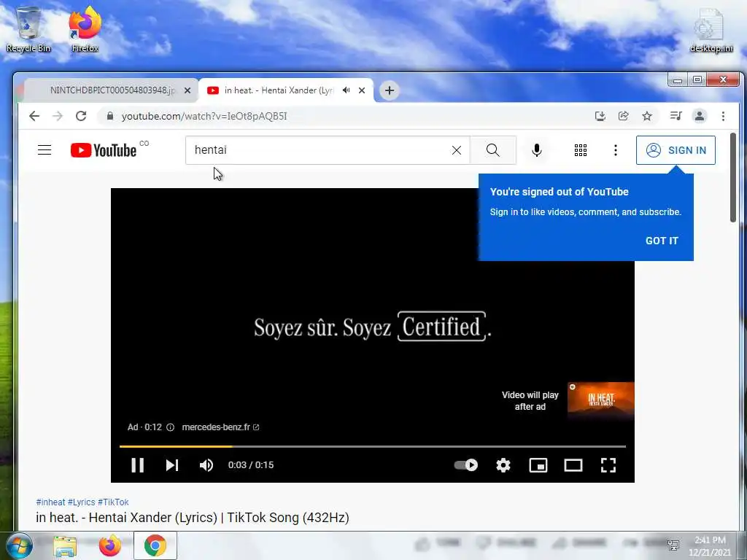Seek on the yellow ad progress bar

[373, 446]
